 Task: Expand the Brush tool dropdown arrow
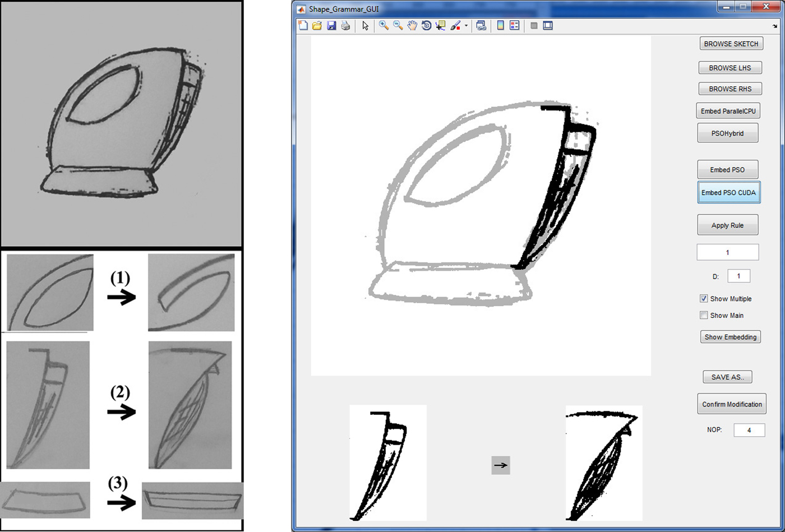click(x=466, y=26)
